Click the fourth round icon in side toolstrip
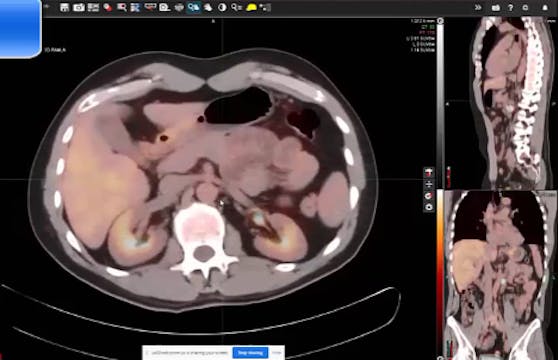Viewport: 558px width, 360px height. pyautogui.click(x=429, y=207)
